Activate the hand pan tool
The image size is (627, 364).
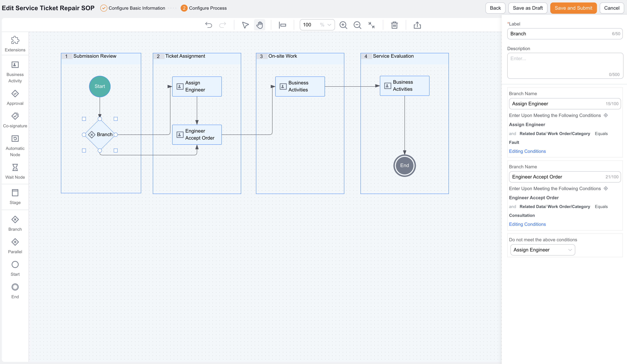pos(259,25)
